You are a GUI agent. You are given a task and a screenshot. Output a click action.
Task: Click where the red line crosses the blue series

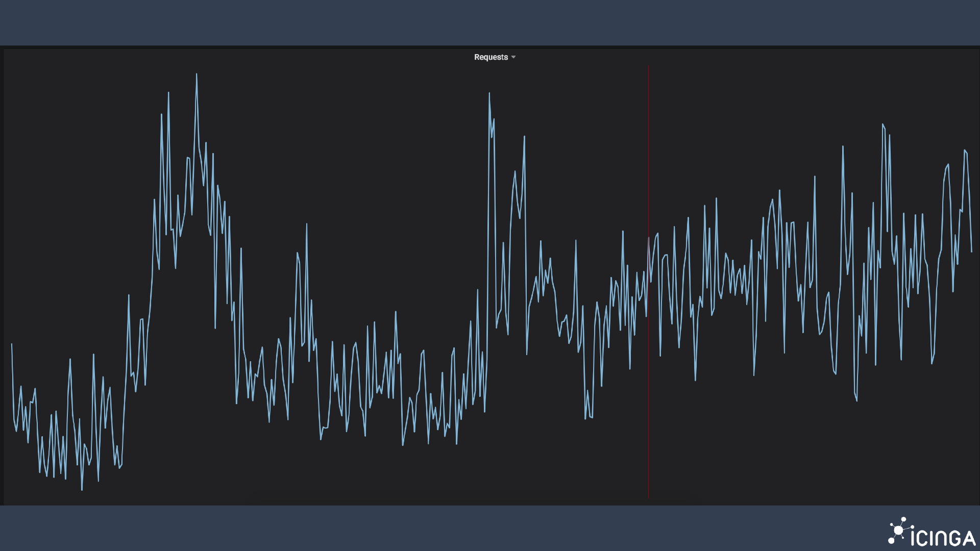(x=648, y=239)
